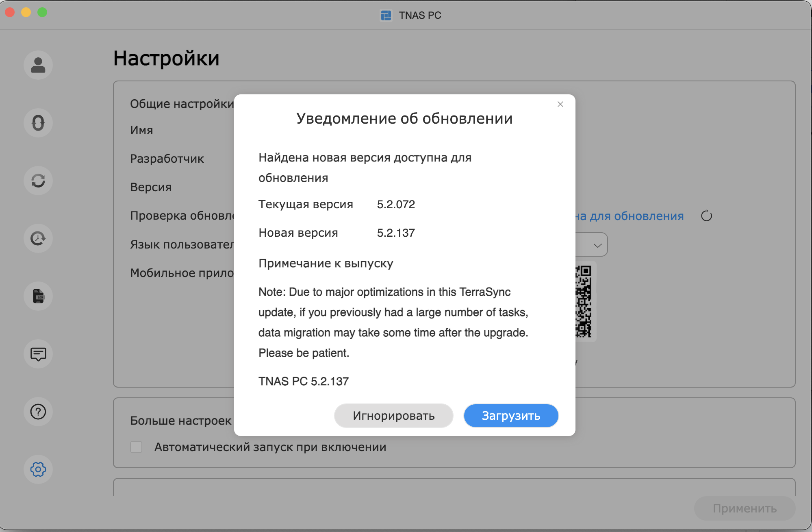Close the update notification dialog

[560, 104]
